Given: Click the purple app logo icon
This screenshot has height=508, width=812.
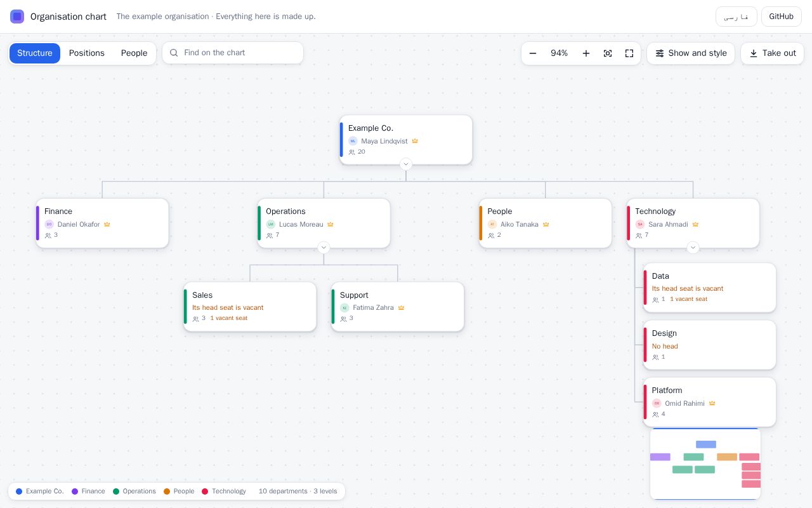Looking at the screenshot, I should click(17, 17).
